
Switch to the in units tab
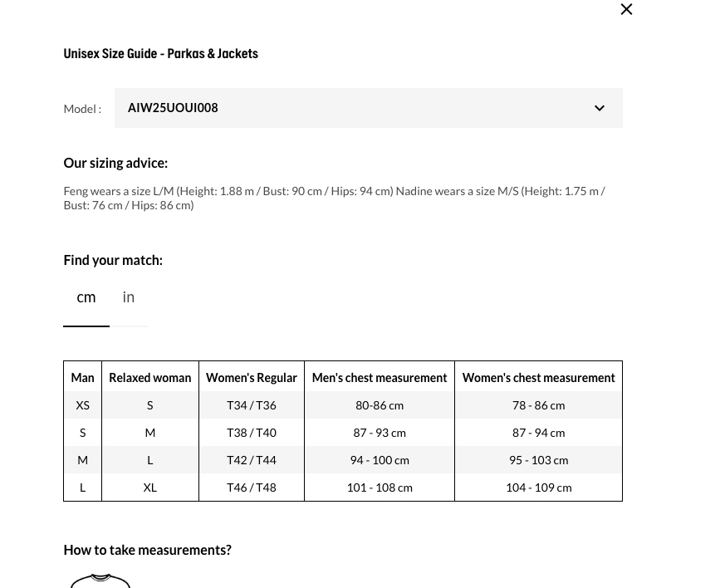129,297
